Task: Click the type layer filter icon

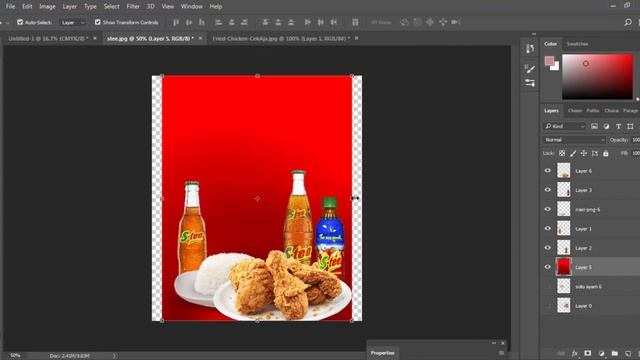Action: pos(618,127)
